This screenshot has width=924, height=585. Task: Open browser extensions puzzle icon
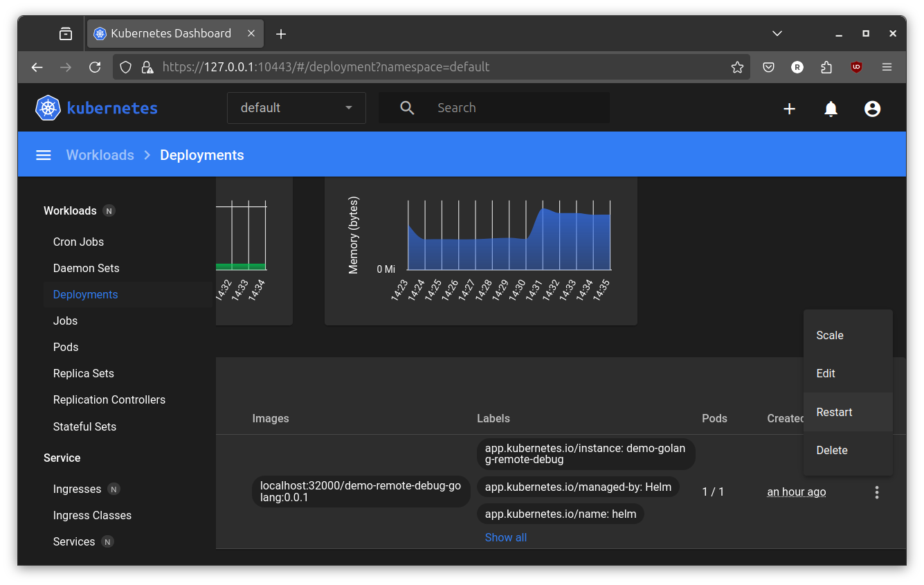826,67
